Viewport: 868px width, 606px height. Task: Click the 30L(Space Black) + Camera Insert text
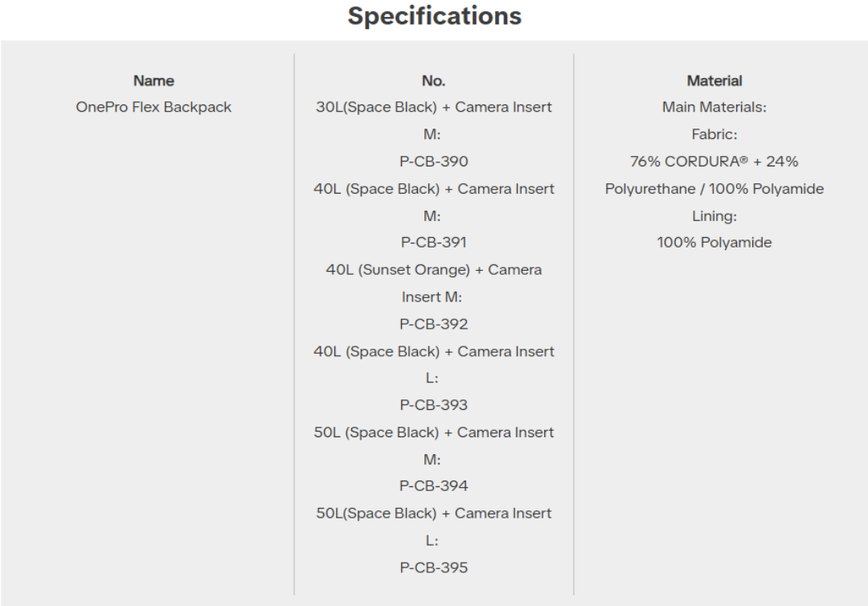click(433, 107)
